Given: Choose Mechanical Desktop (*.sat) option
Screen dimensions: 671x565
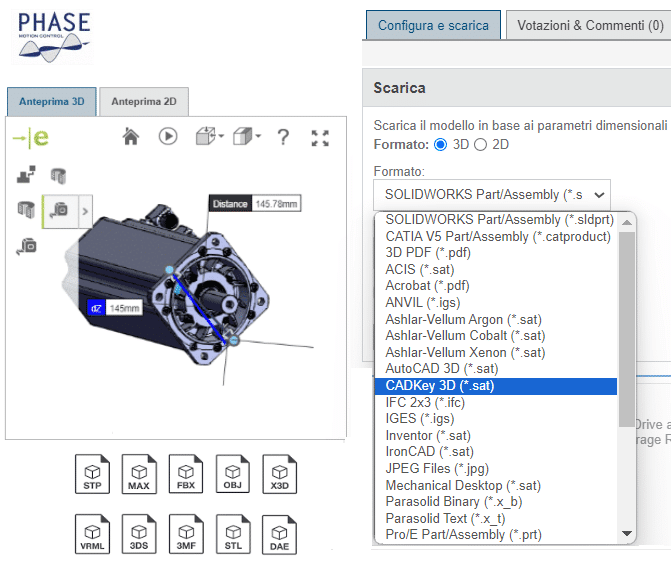Looking at the screenshot, I should point(496,485).
